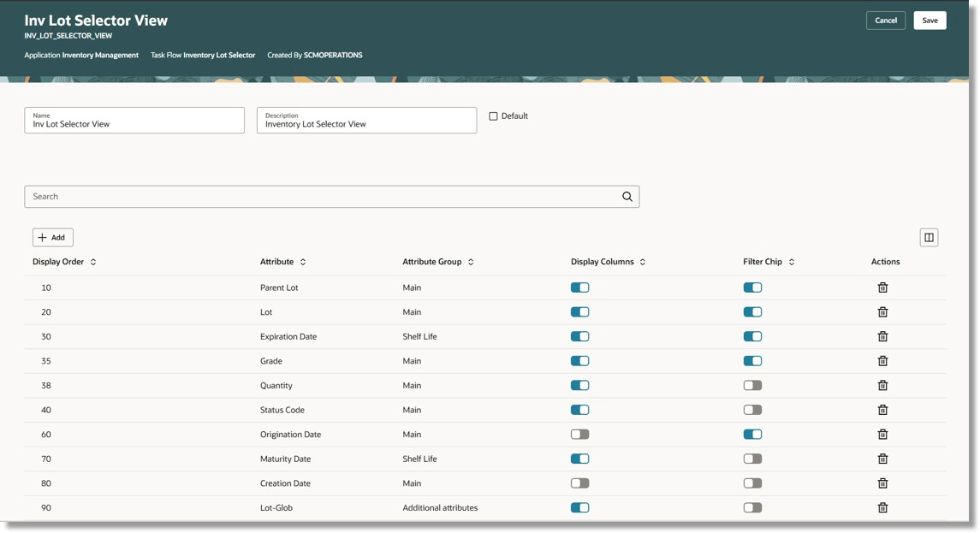Turn off Filter Chip for Parent Lot
Screen dimensions: 980x533
pyautogui.click(x=752, y=287)
